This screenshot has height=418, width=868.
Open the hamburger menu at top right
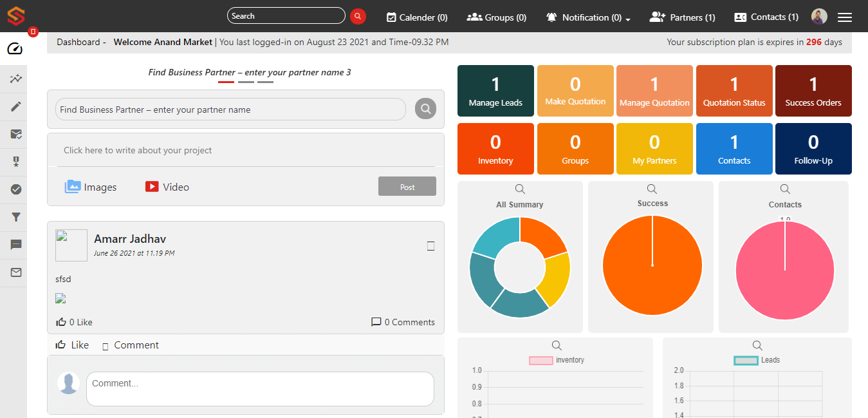(x=844, y=17)
